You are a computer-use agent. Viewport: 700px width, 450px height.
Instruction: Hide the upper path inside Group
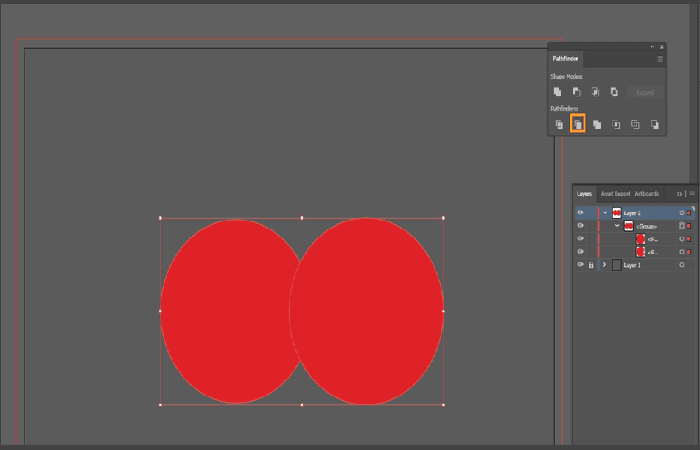(x=580, y=239)
